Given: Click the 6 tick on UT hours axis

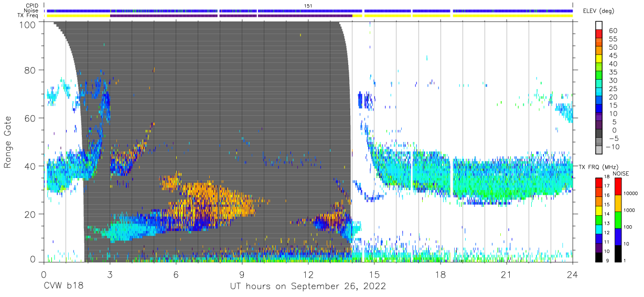Looking at the screenshot, I should coord(176,274).
